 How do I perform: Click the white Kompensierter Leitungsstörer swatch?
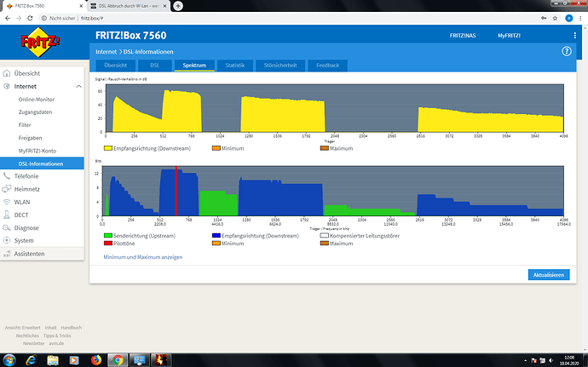pyautogui.click(x=325, y=236)
